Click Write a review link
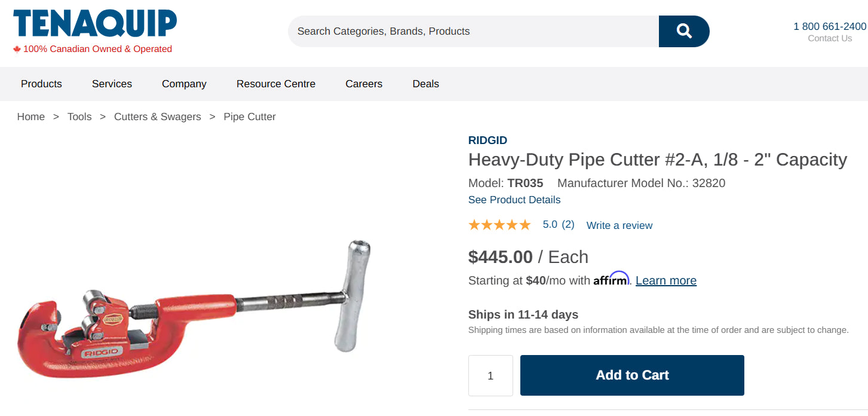868x416 pixels. [x=619, y=225]
